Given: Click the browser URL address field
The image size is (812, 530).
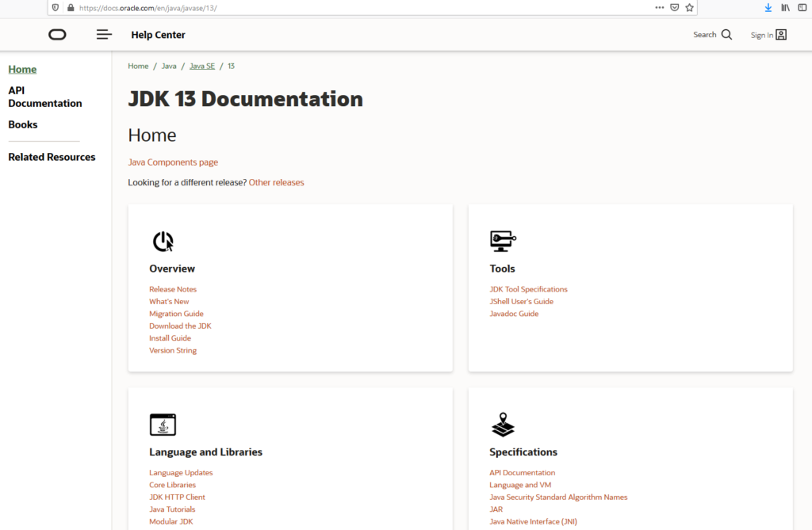Looking at the screenshot, I should click(x=357, y=7).
